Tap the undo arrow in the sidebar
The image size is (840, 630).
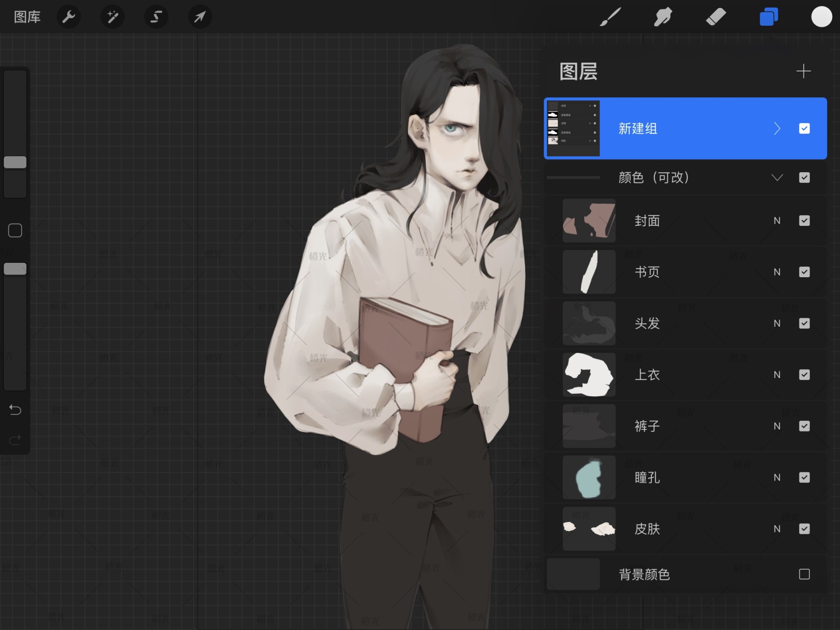coord(15,410)
